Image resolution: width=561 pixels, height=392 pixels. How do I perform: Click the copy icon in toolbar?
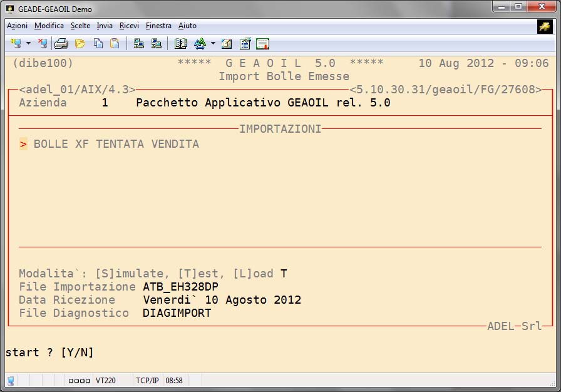[98, 43]
